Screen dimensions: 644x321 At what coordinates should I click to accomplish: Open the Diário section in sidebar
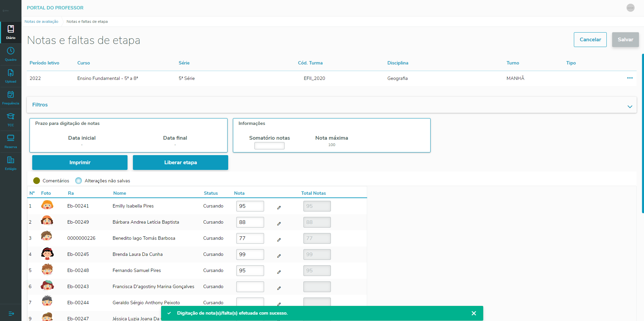coord(11,33)
